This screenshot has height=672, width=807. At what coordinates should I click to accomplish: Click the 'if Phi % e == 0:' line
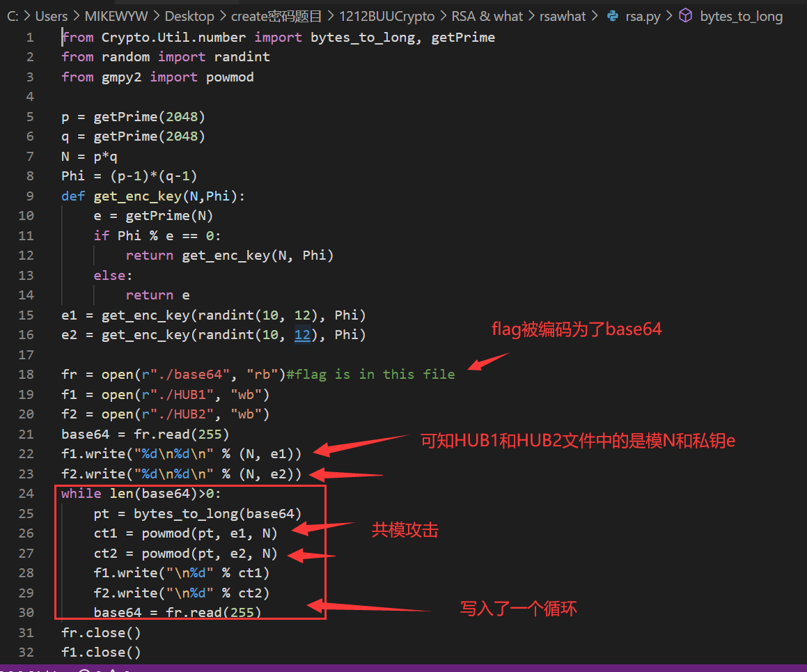(x=157, y=235)
